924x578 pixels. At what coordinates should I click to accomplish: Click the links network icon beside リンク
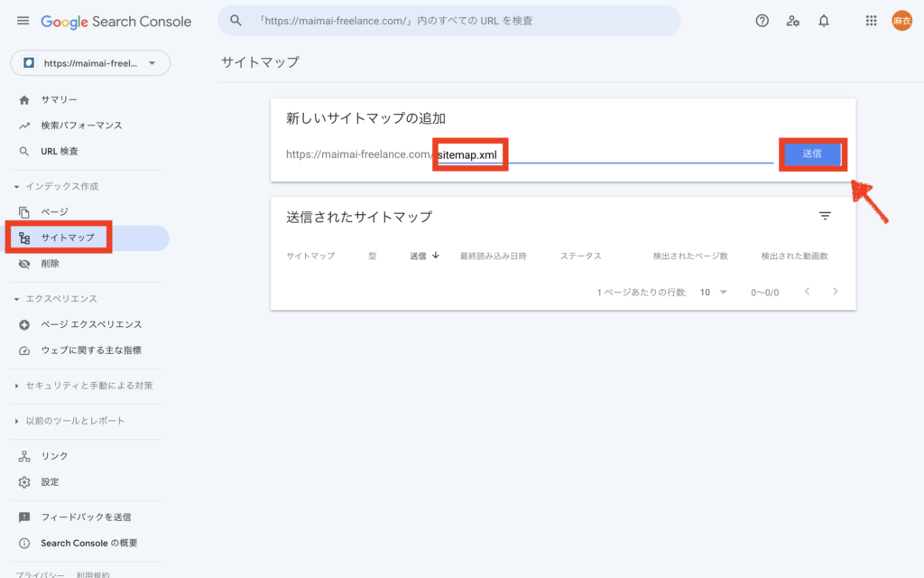coord(24,456)
